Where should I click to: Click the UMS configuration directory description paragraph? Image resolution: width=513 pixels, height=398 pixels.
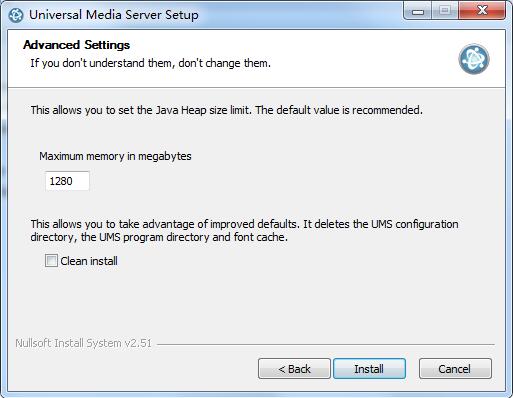[244, 231]
